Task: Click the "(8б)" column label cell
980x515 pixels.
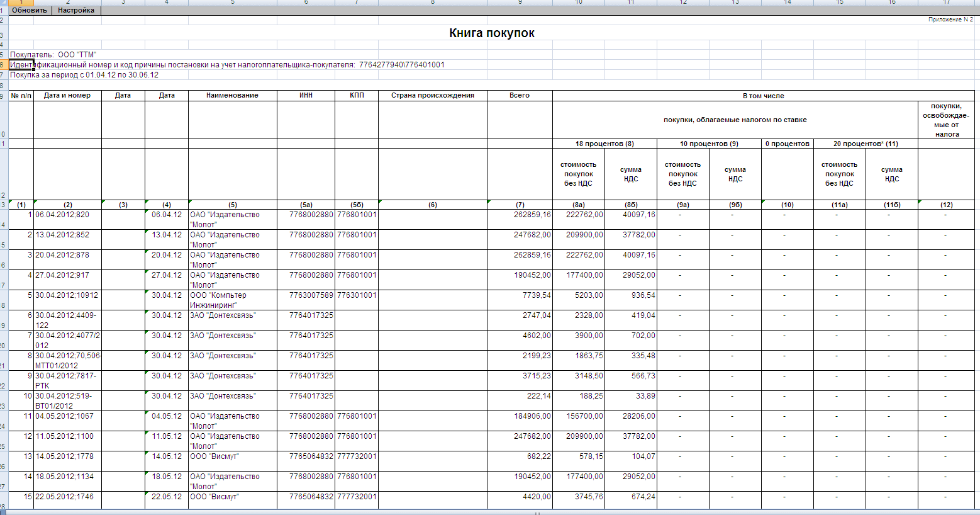Action: pyautogui.click(x=630, y=205)
